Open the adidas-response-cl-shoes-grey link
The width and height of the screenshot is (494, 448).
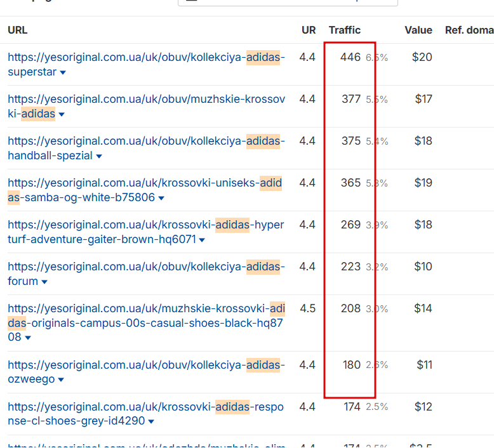(x=145, y=414)
